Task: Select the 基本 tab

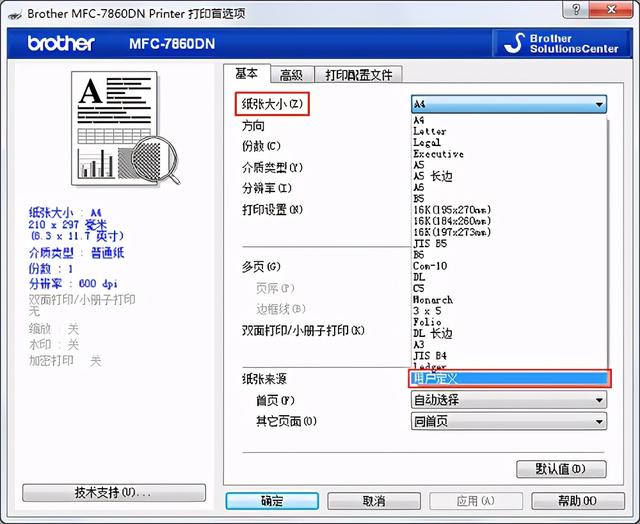Action: tap(246, 73)
